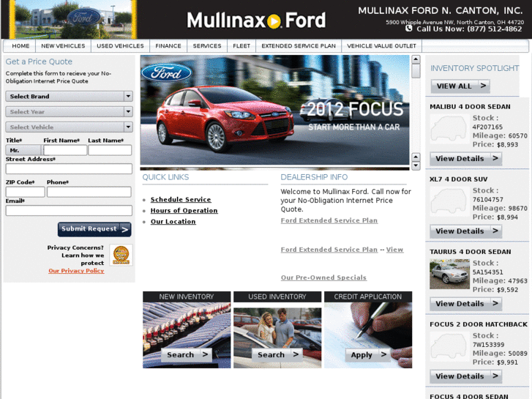Click the banner scrollbar top up arrow

point(416,59)
